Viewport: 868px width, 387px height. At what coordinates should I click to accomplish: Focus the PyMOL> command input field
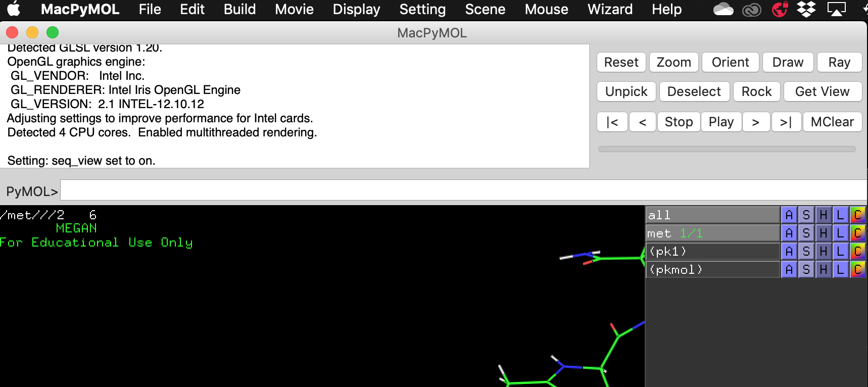(464, 190)
